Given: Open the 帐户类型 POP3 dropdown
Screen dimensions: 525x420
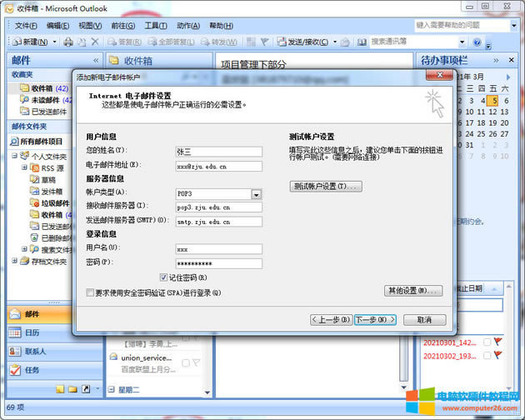Looking at the screenshot, I should tap(257, 194).
